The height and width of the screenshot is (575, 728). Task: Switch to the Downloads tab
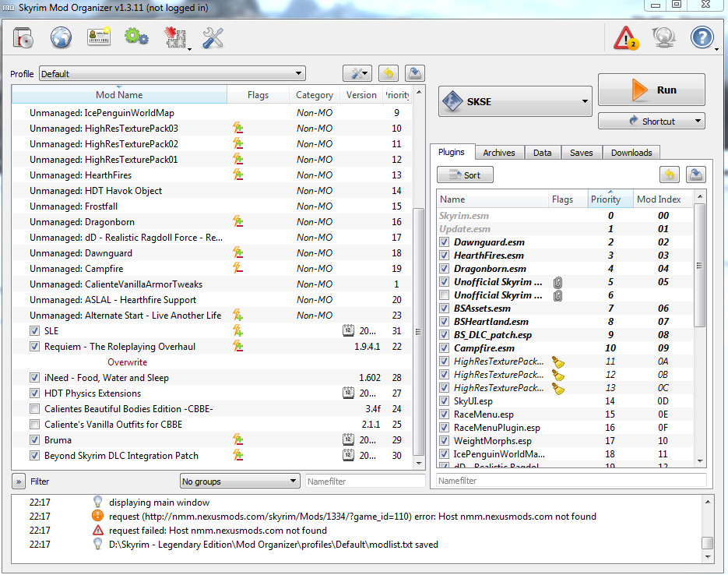[631, 153]
